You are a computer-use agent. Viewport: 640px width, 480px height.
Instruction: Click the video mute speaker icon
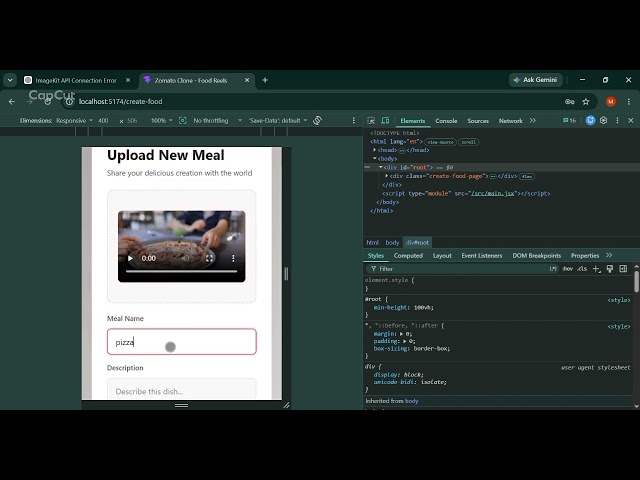pyautogui.click(x=186, y=258)
